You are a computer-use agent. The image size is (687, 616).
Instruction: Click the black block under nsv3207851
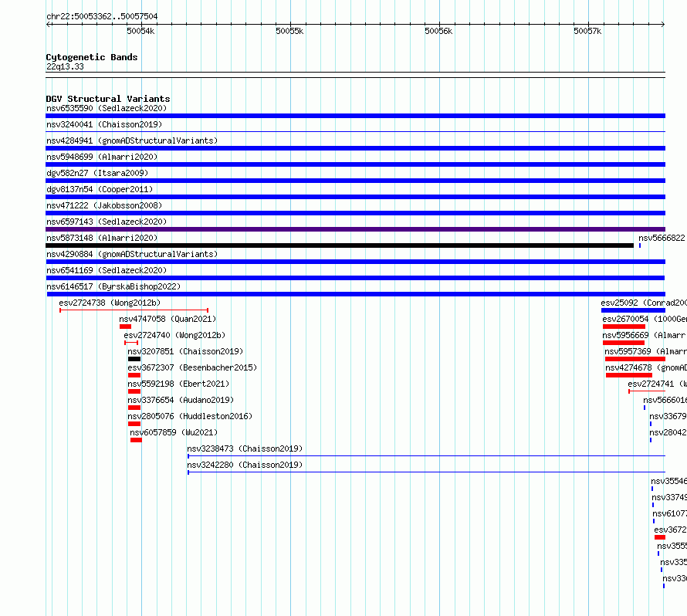[134, 359]
